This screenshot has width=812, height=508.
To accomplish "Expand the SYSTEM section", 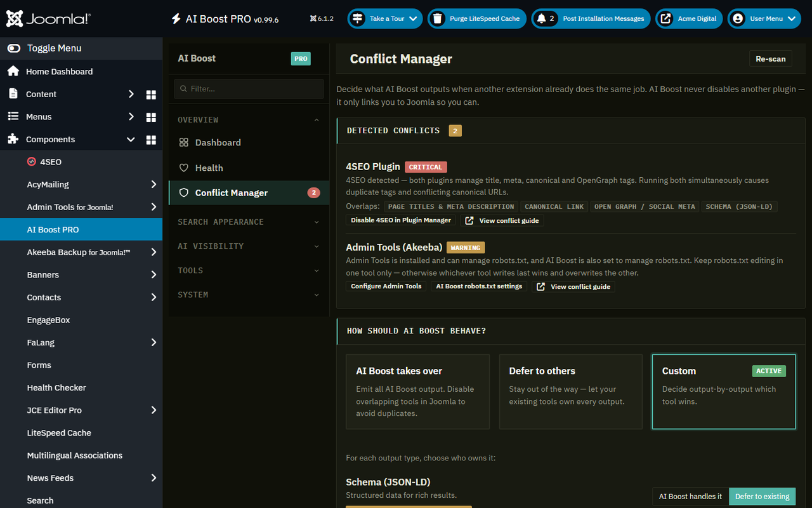I will click(x=249, y=295).
